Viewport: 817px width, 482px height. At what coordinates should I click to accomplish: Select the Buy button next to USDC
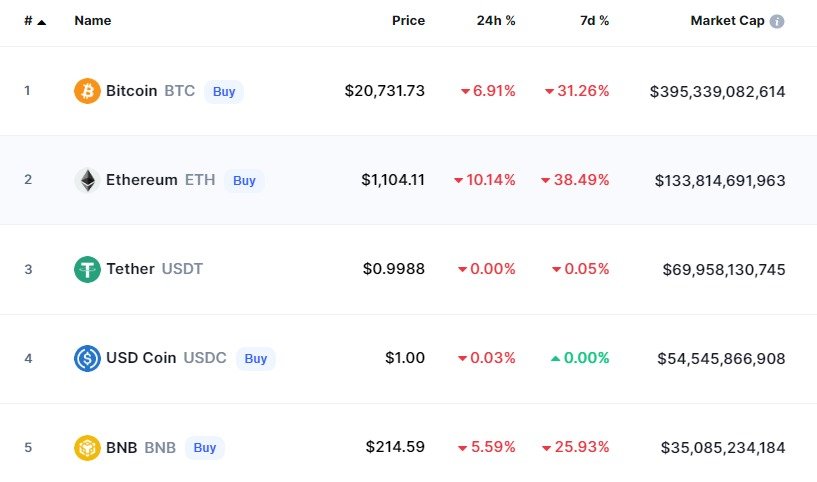[x=255, y=359]
